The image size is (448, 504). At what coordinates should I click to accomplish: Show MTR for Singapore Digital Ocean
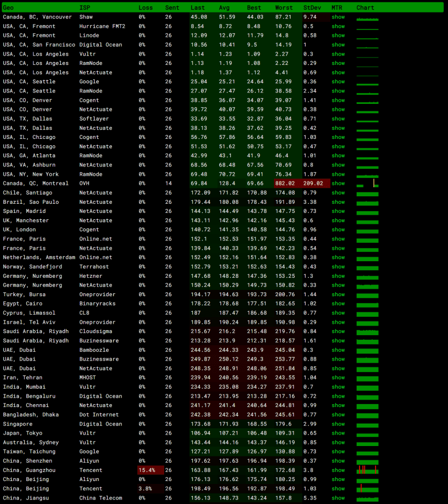pos(338,424)
